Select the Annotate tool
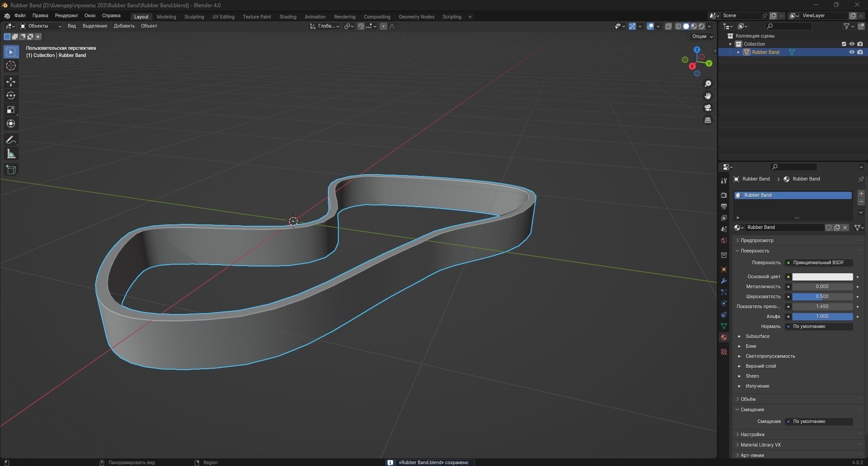The image size is (868, 466). [11, 140]
